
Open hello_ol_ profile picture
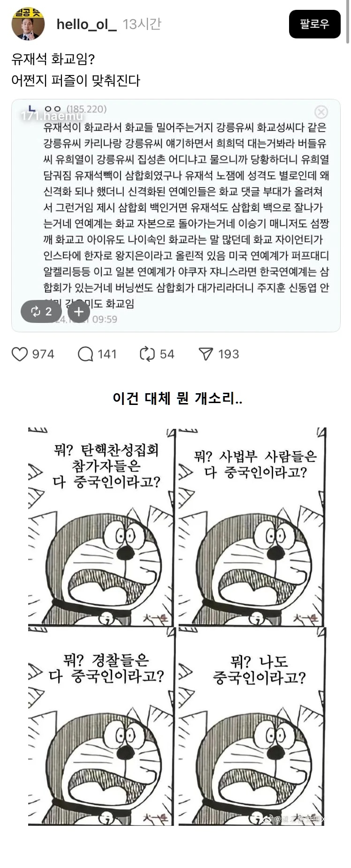pos(28,24)
